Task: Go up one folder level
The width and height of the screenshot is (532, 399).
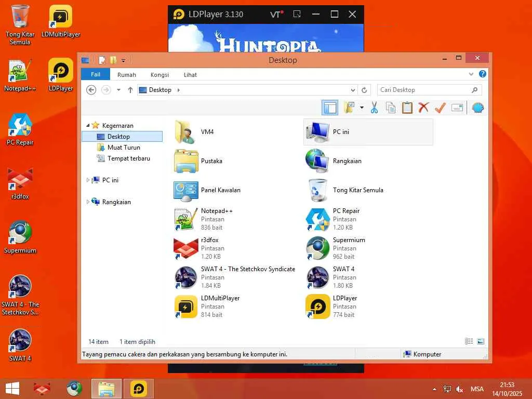Action: point(130,90)
